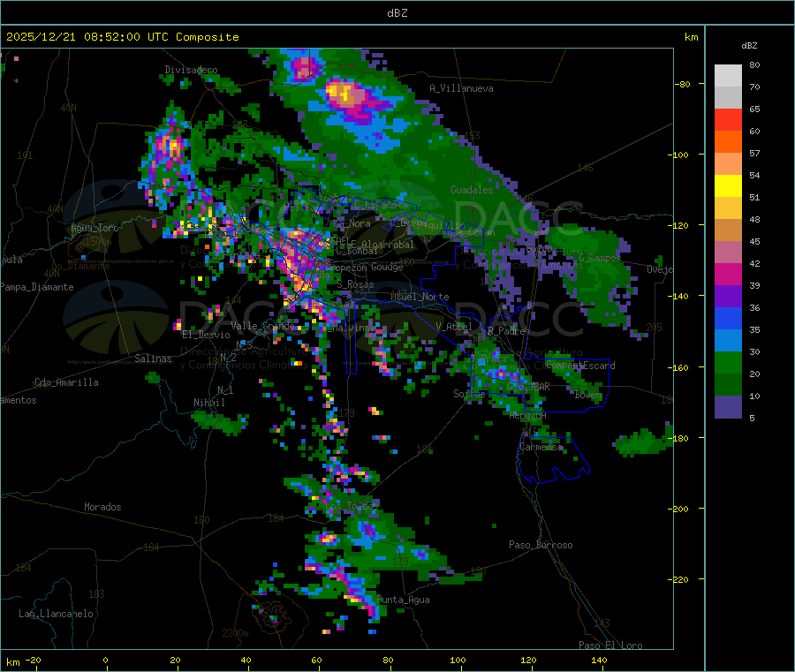The width and height of the screenshot is (795, 672).
Task: Click the G_Campos label
Action: pyautogui.click(x=600, y=258)
